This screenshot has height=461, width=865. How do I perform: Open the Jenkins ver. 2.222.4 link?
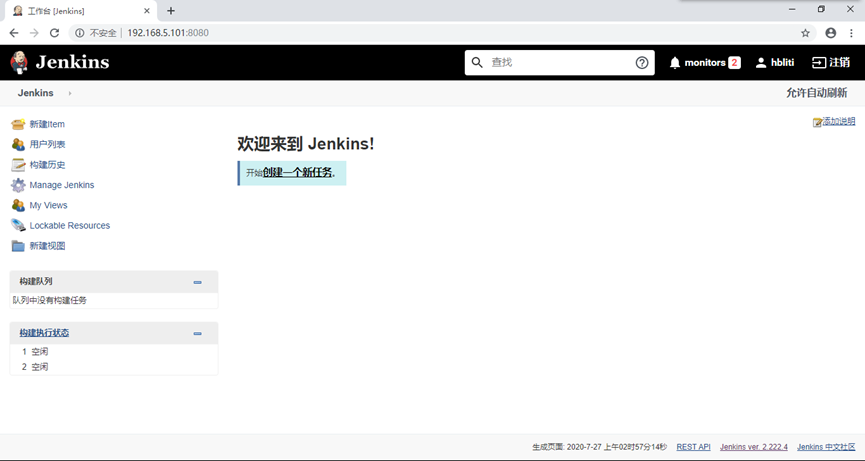754,447
